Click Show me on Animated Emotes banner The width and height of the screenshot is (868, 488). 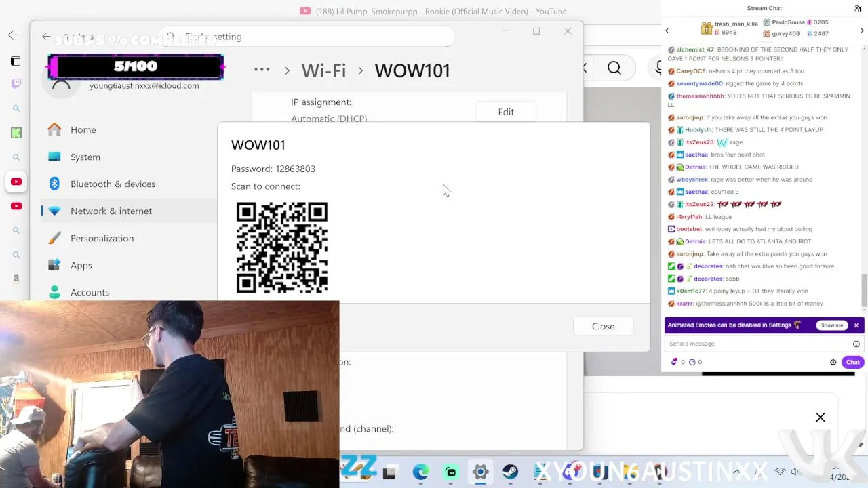click(x=832, y=325)
